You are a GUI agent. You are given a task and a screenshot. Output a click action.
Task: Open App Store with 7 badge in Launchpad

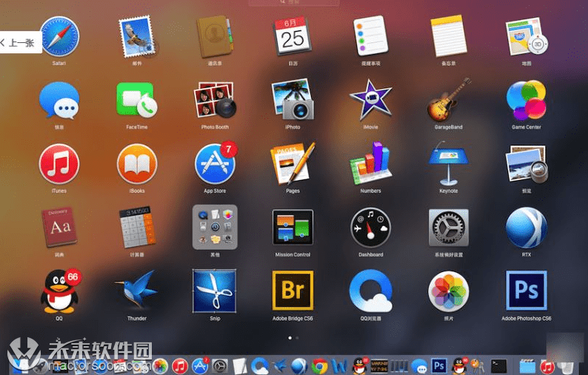click(216, 163)
